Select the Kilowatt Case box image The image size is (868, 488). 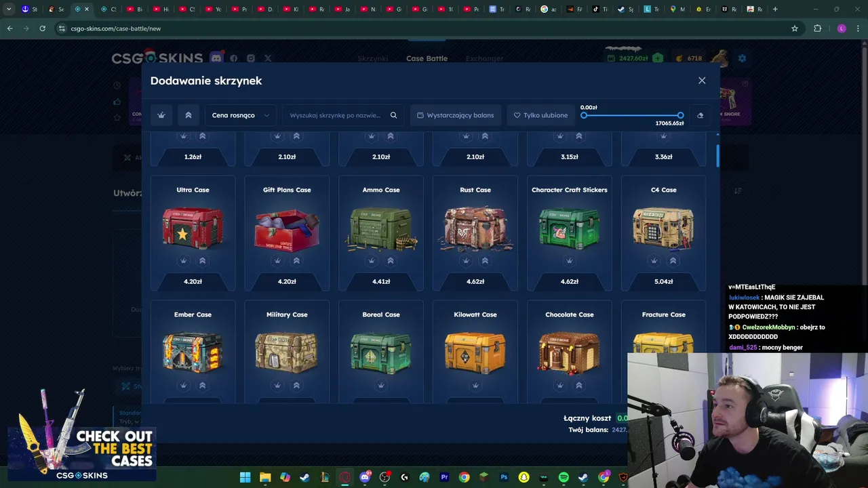475,352
